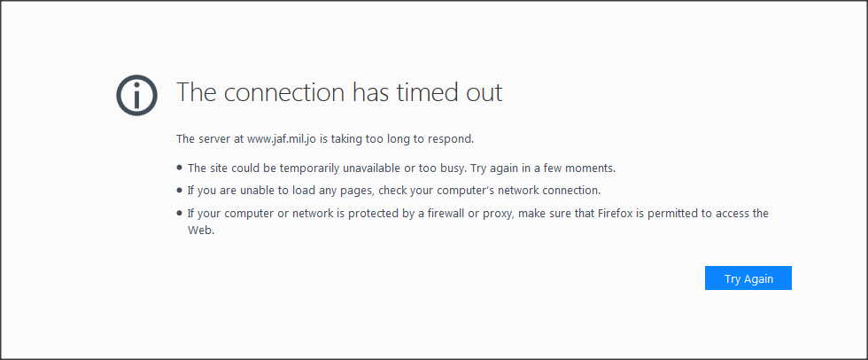Click the first bullet dot before "The site"
868x360 pixels.
click(x=179, y=167)
